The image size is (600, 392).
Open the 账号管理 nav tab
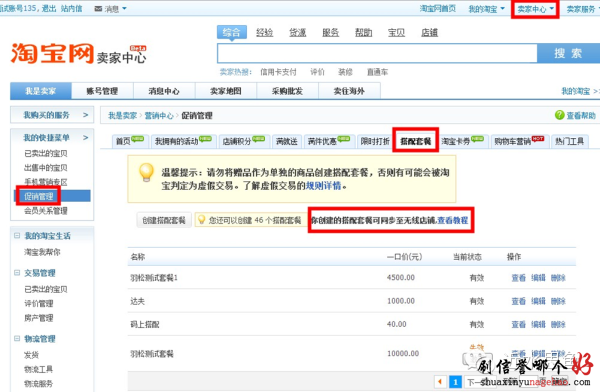pos(102,91)
